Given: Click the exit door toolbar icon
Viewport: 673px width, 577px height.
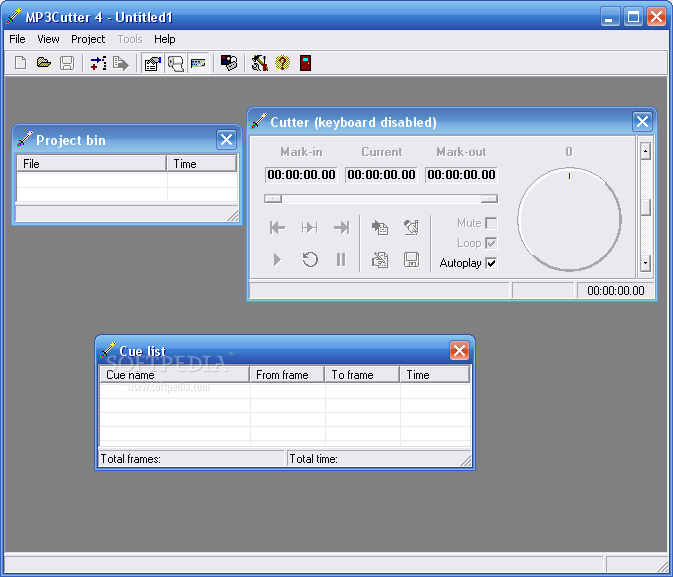Looking at the screenshot, I should click(x=305, y=63).
